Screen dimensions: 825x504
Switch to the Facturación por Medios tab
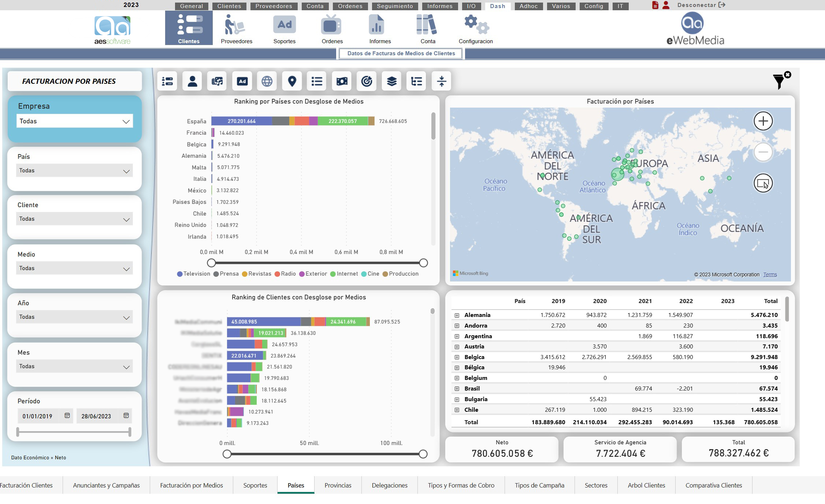[192, 485]
